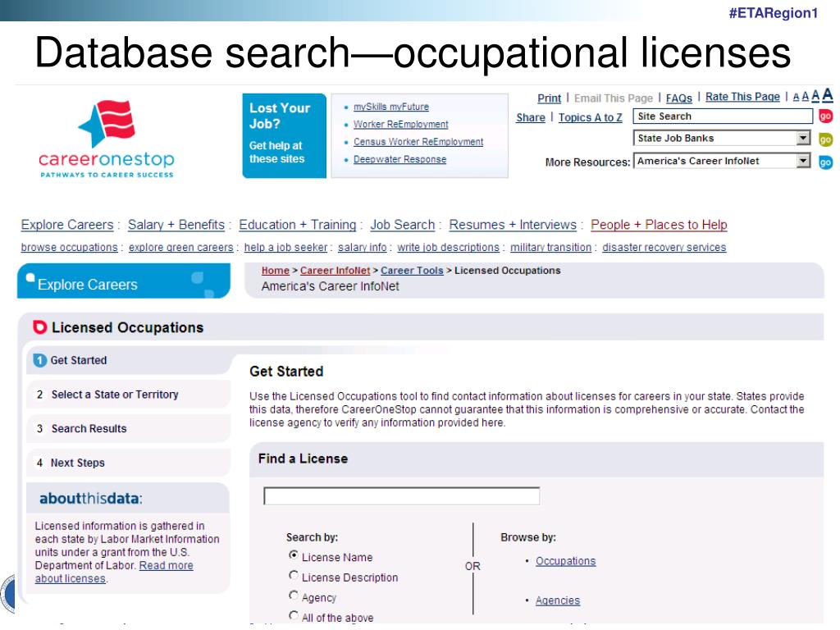Open the America's Career InfoNet dropdown
This screenshot has width=840, height=630.
click(x=722, y=161)
